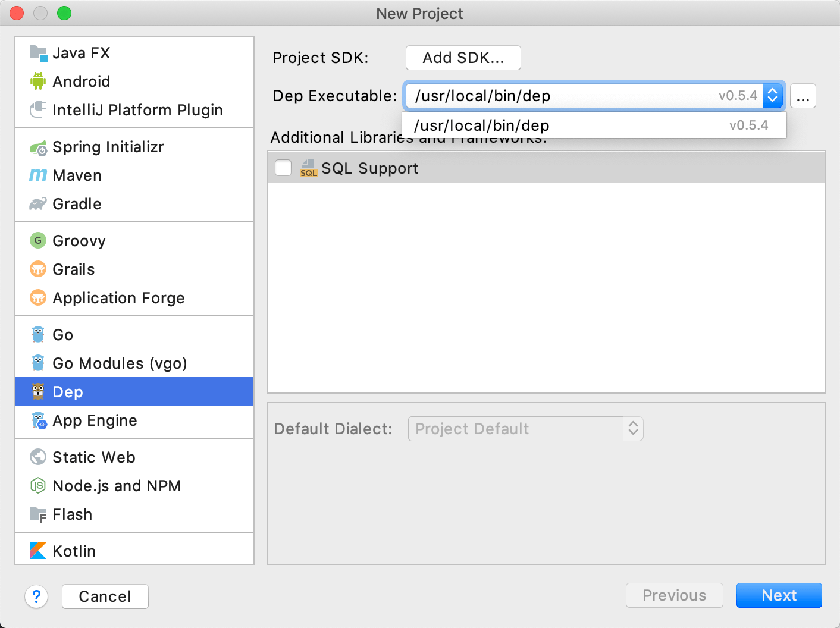Select Kotlin project type
Image resolution: width=840 pixels, height=628 pixels.
point(134,551)
